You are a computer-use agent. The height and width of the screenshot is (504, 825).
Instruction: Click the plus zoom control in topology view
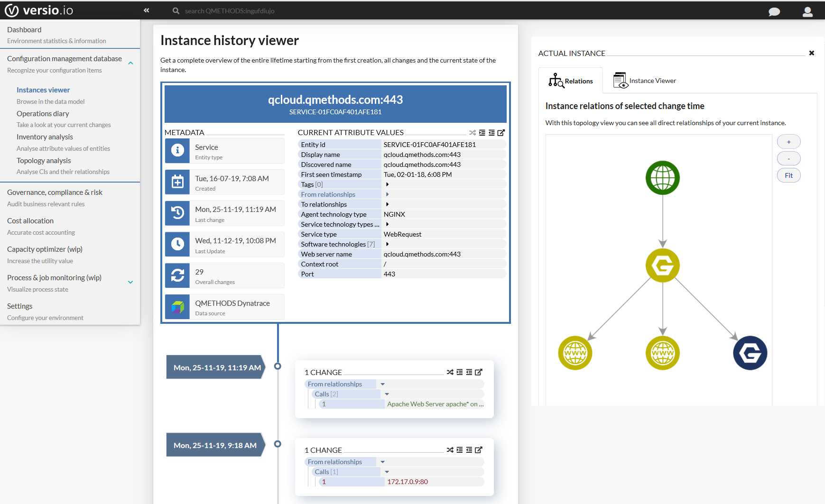point(788,141)
